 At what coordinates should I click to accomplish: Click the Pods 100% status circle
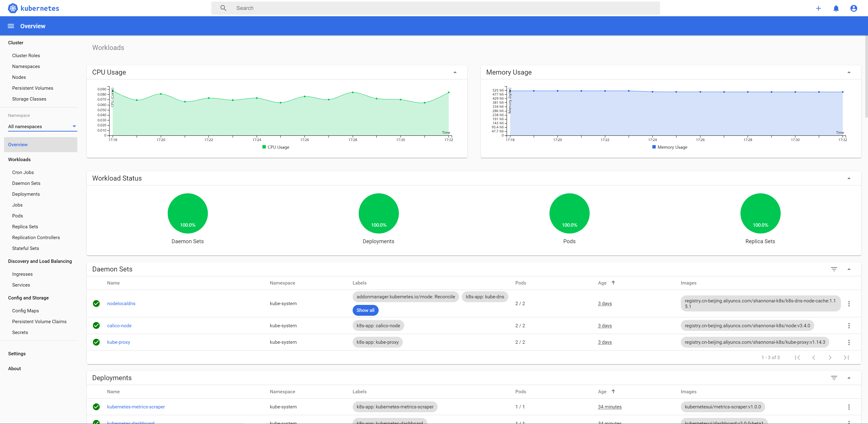(x=569, y=213)
